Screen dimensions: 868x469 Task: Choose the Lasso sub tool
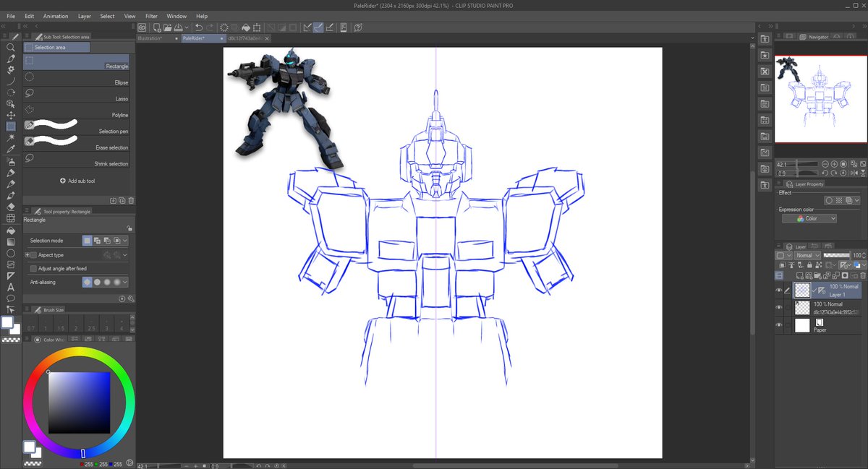point(77,95)
